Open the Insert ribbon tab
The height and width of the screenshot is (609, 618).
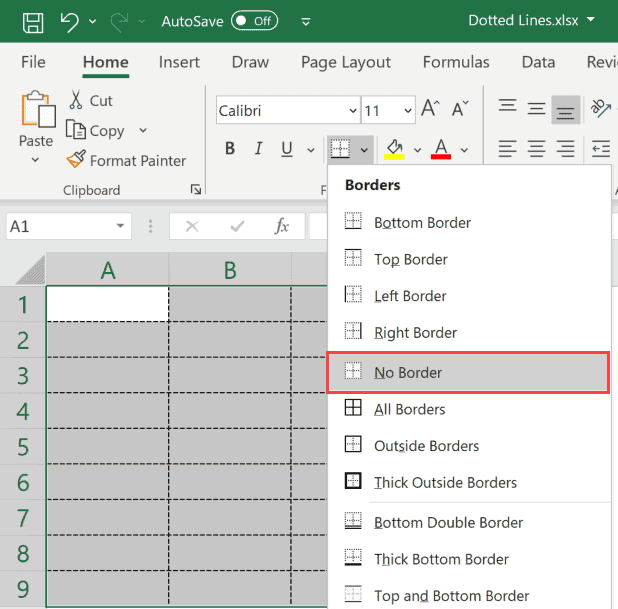pyautogui.click(x=179, y=62)
